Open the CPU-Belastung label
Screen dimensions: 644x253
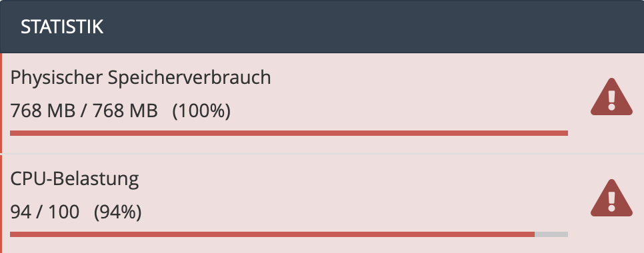75,179
